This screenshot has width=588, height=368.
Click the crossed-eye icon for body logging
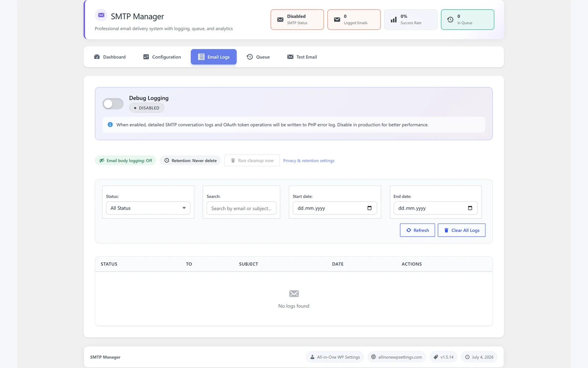(x=102, y=160)
